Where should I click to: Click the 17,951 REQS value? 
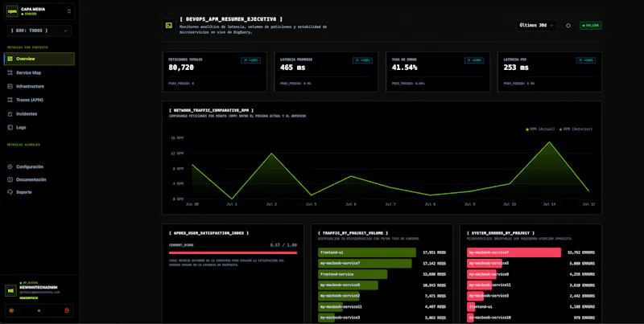coord(434,252)
